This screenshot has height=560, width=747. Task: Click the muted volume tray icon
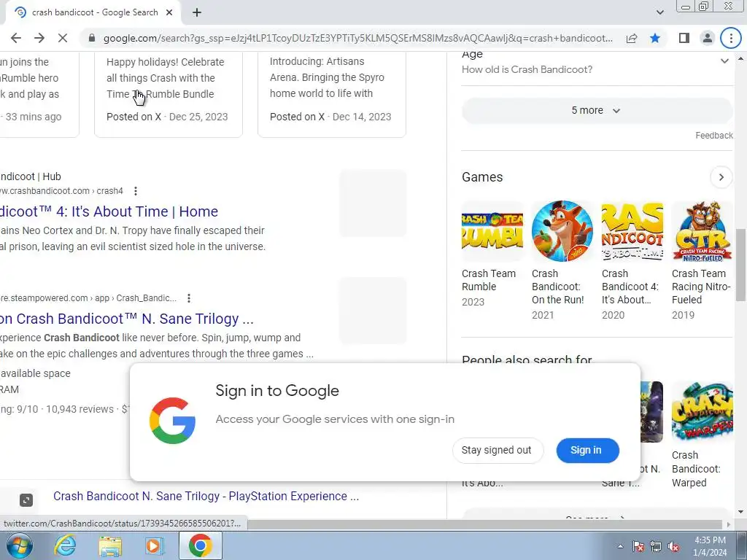pyautogui.click(x=673, y=546)
